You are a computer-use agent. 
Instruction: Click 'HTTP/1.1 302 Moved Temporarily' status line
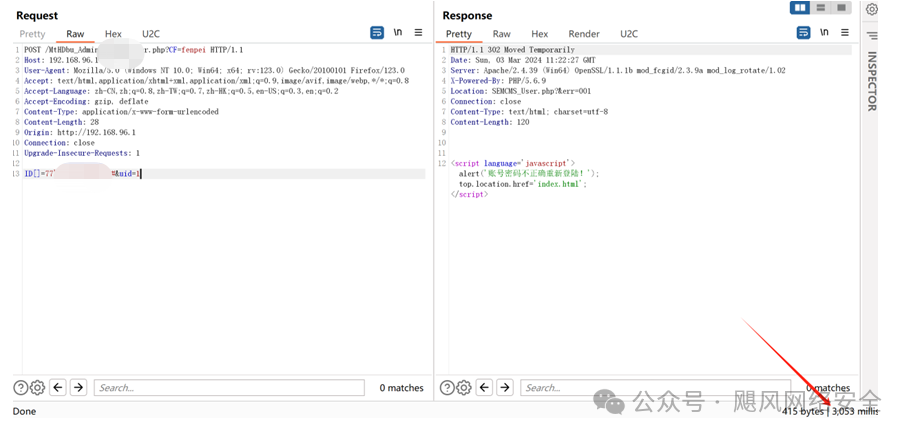(512, 50)
